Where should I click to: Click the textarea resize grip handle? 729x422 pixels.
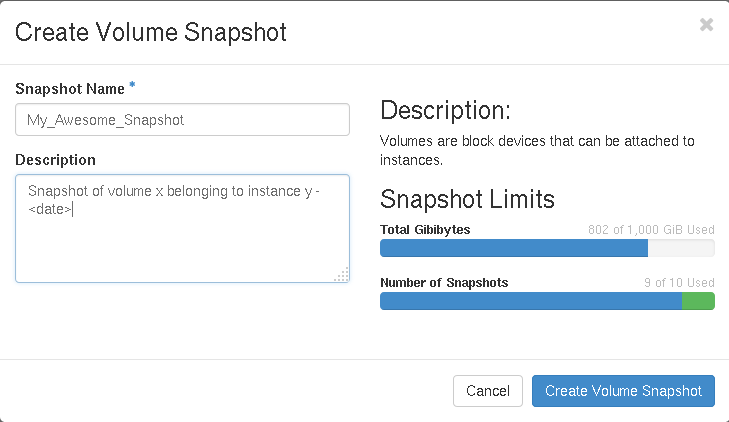(342, 275)
